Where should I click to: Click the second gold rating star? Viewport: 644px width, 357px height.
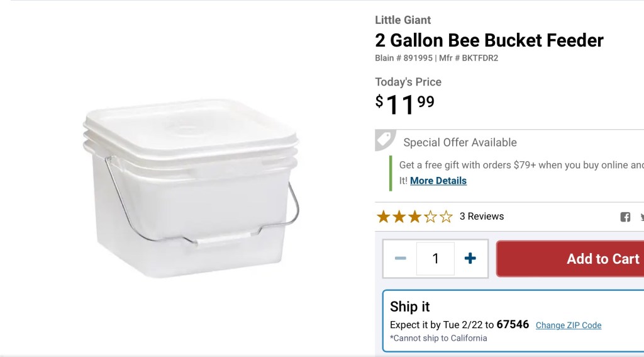coord(399,217)
